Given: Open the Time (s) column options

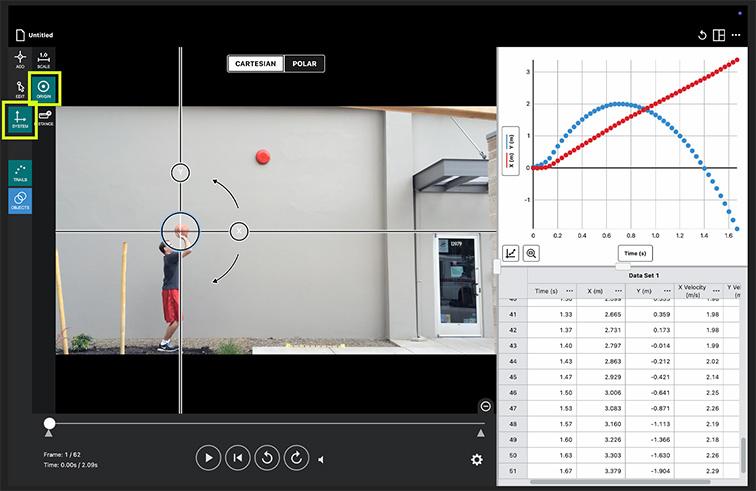Looking at the screenshot, I should pyautogui.click(x=569, y=291).
